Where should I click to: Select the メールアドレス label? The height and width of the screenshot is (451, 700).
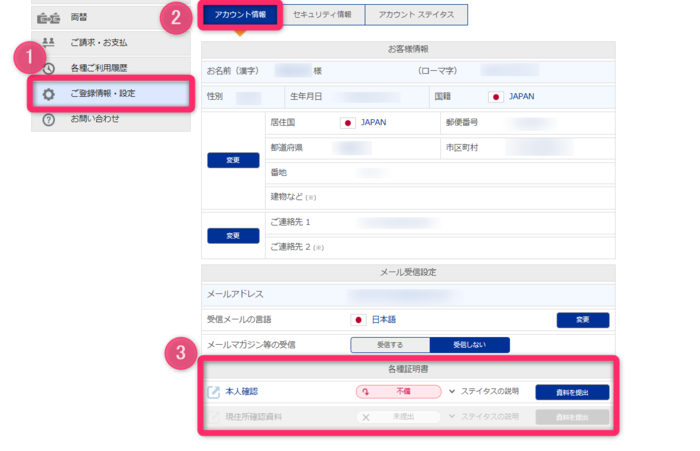pyautogui.click(x=235, y=294)
